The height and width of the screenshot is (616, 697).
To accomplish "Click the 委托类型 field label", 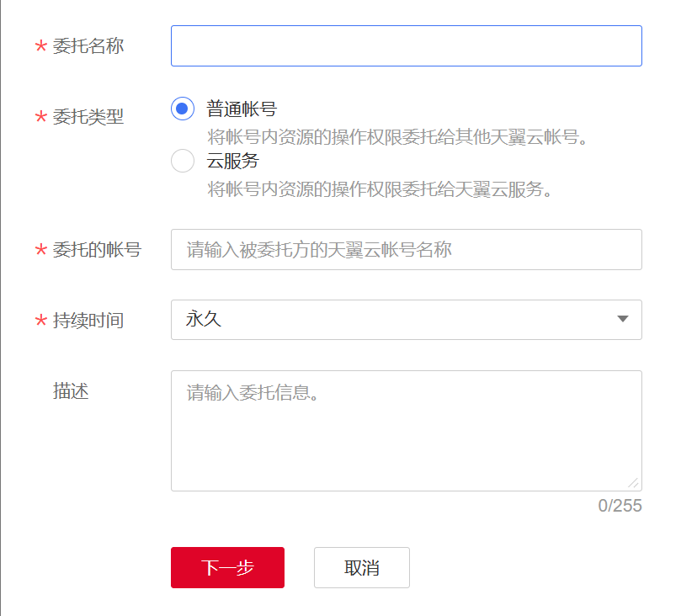I will coord(88,117).
